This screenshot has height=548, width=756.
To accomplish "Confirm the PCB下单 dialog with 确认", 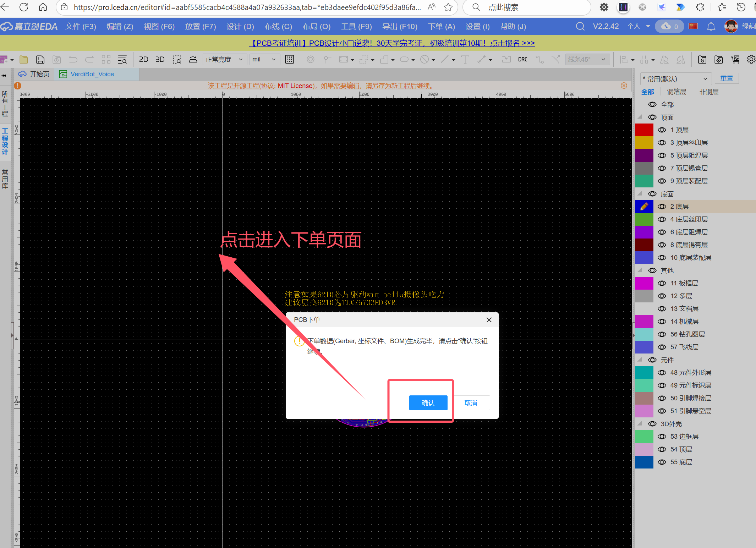I will [428, 403].
